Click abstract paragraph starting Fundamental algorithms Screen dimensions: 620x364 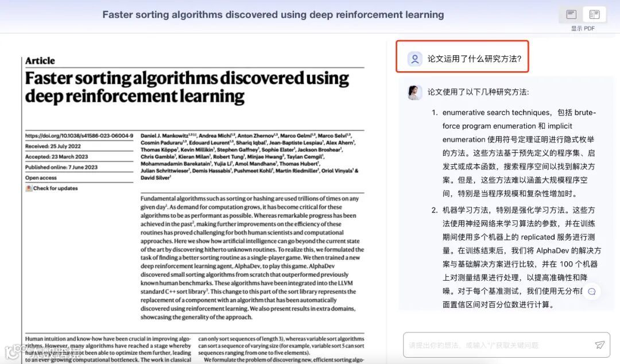(252, 258)
